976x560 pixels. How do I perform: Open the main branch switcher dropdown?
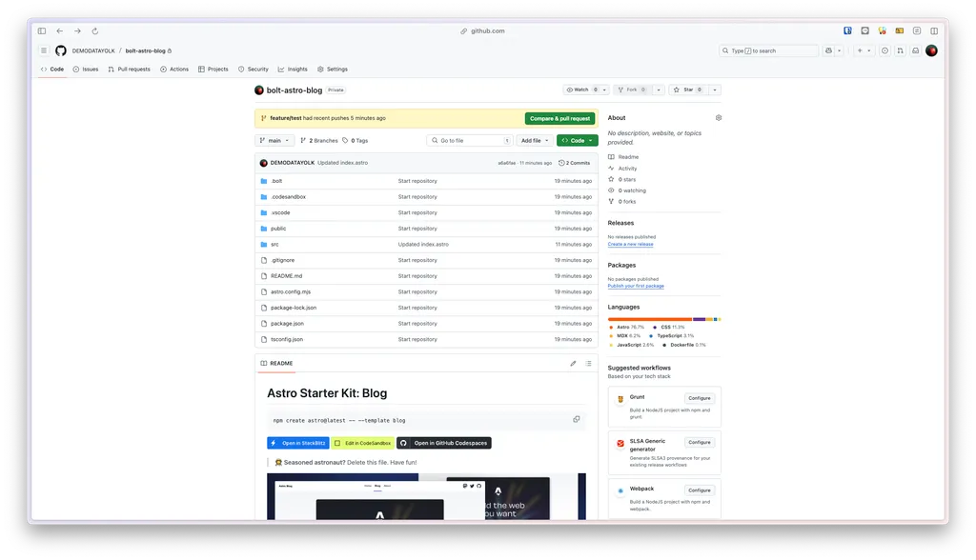(274, 141)
